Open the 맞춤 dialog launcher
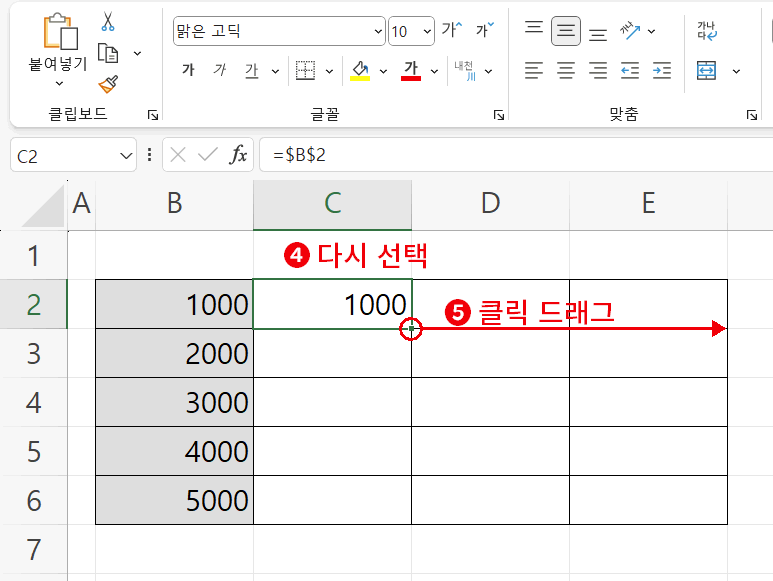Image resolution: width=773 pixels, height=581 pixels. pyautogui.click(x=751, y=115)
